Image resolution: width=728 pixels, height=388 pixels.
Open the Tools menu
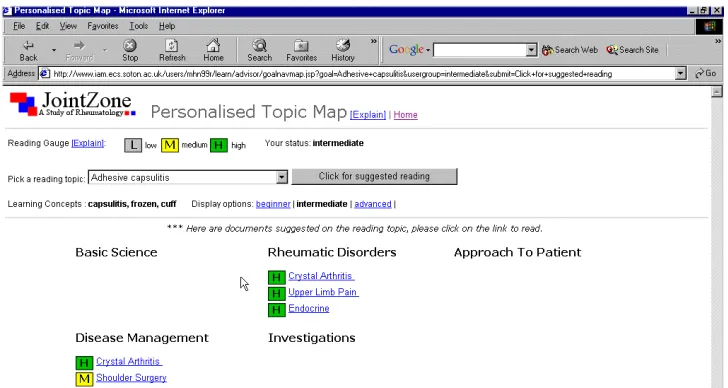pos(138,26)
